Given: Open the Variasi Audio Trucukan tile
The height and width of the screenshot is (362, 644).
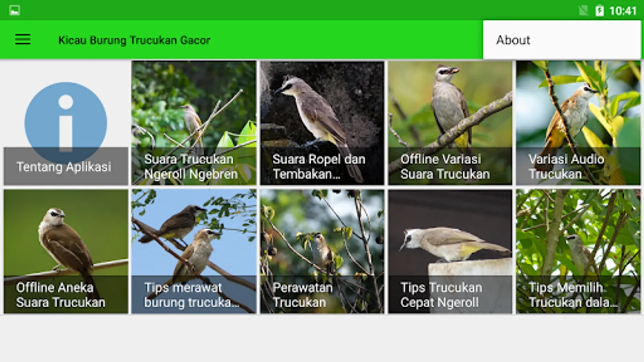Looking at the screenshot, I should coord(578,123).
